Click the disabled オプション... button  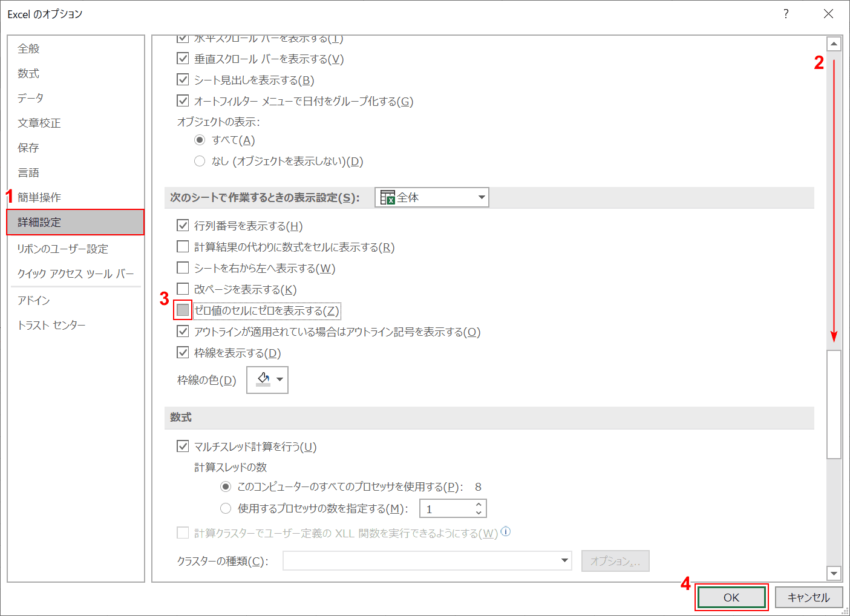click(x=615, y=561)
